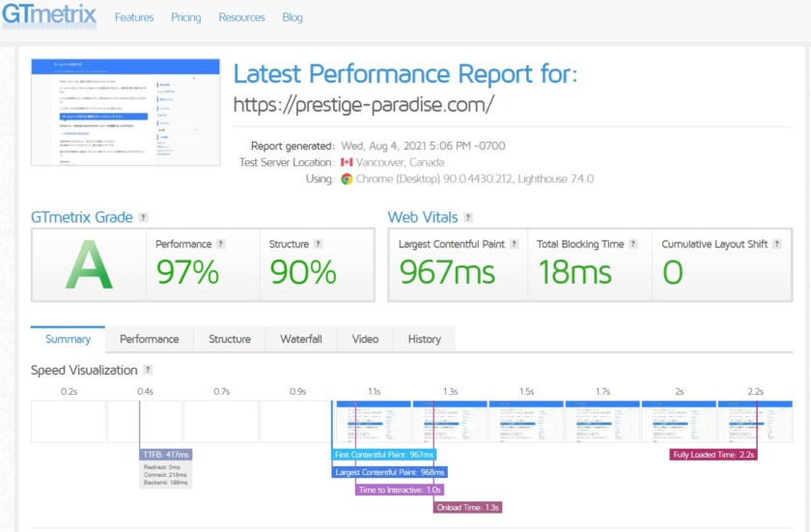This screenshot has width=811, height=532.
Task: Open help icon beside Performance score
Action: pyautogui.click(x=220, y=244)
